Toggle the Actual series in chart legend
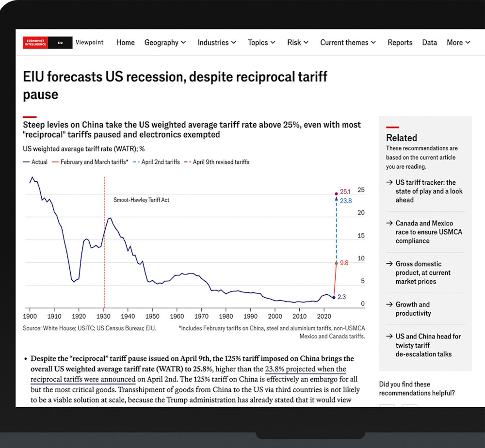 pyautogui.click(x=35, y=162)
